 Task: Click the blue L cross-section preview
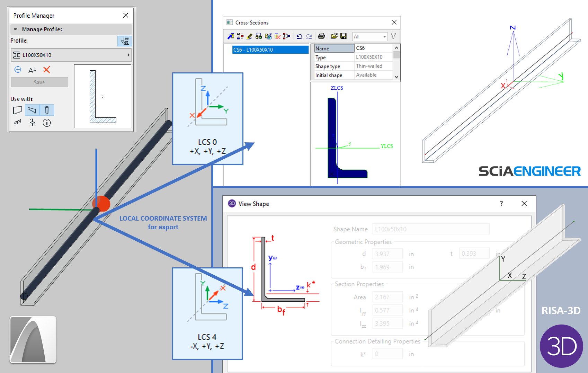coord(347,138)
